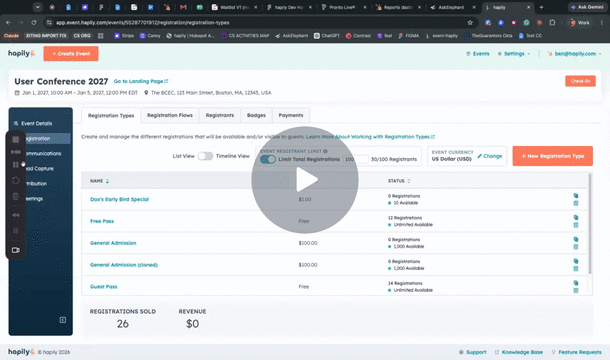Click the info icon beside Event Registrant Limit
610x360 pixels.
tap(325, 151)
